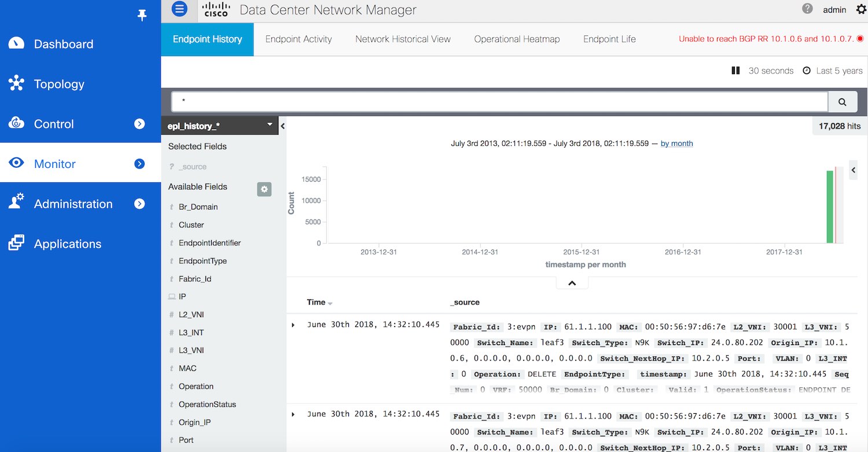Screen dimensions: 868x452
Task: Open the Network Historical View tab
Action: click(x=403, y=39)
